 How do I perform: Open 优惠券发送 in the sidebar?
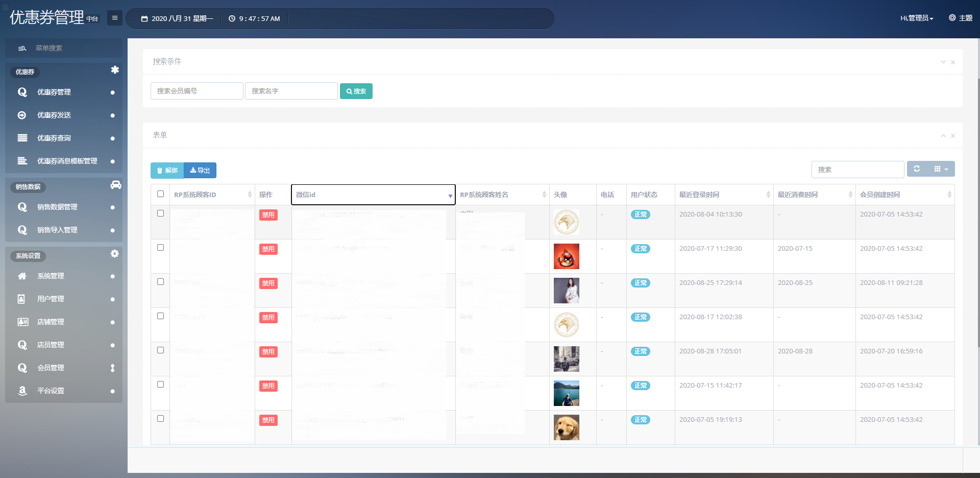(54, 115)
